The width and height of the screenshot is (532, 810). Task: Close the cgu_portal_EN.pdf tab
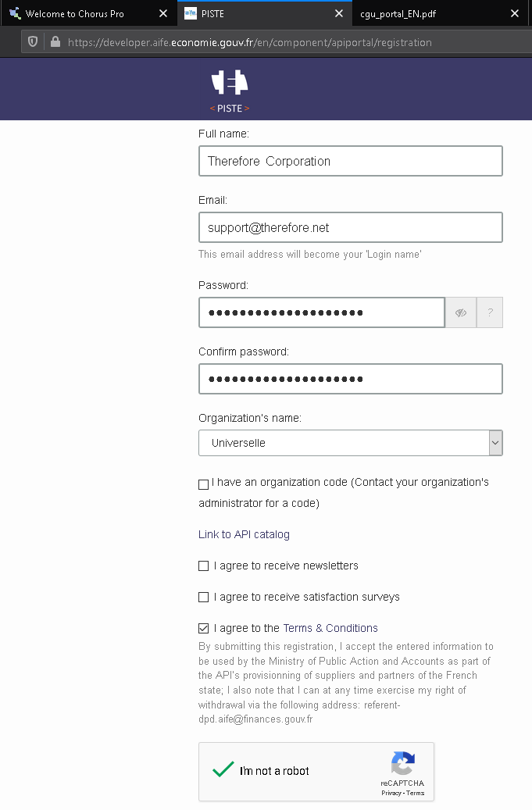pos(515,14)
